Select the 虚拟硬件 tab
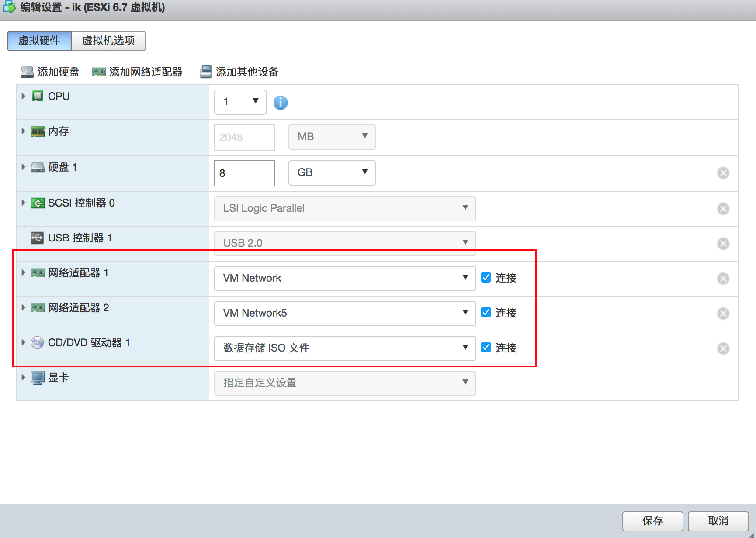756x538 pixels. click(x=39, y=41)
